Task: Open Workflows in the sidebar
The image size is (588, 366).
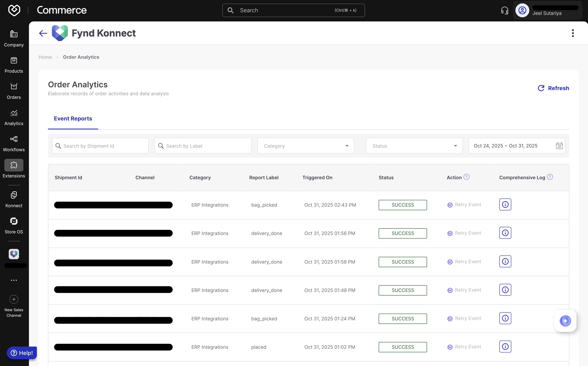Action: pos(14,143)
